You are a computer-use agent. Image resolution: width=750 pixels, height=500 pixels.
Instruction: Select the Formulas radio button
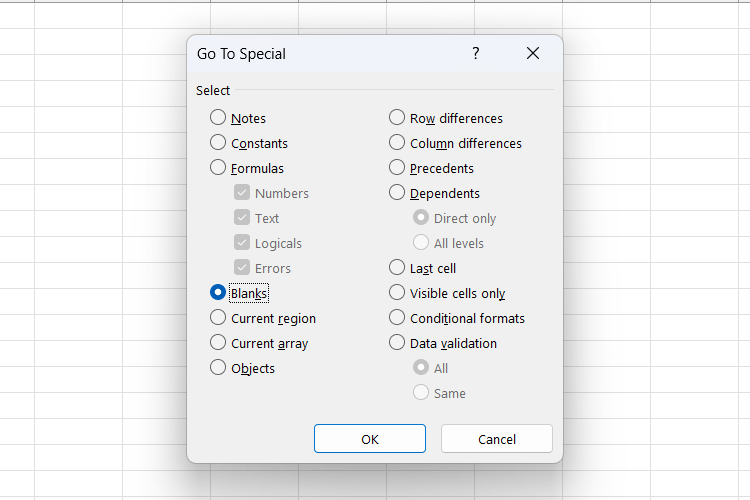pyautogui.click(x=218, y=168)
